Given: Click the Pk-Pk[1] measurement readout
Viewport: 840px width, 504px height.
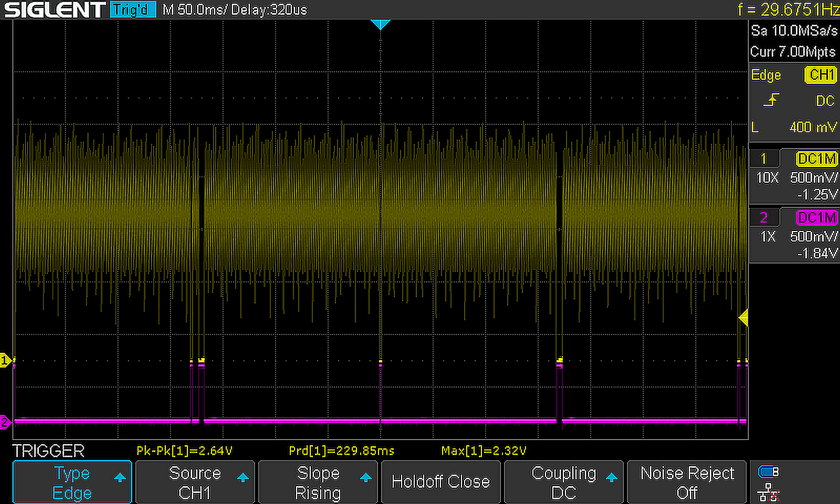Looking at the screenshot, I should 184,451.
